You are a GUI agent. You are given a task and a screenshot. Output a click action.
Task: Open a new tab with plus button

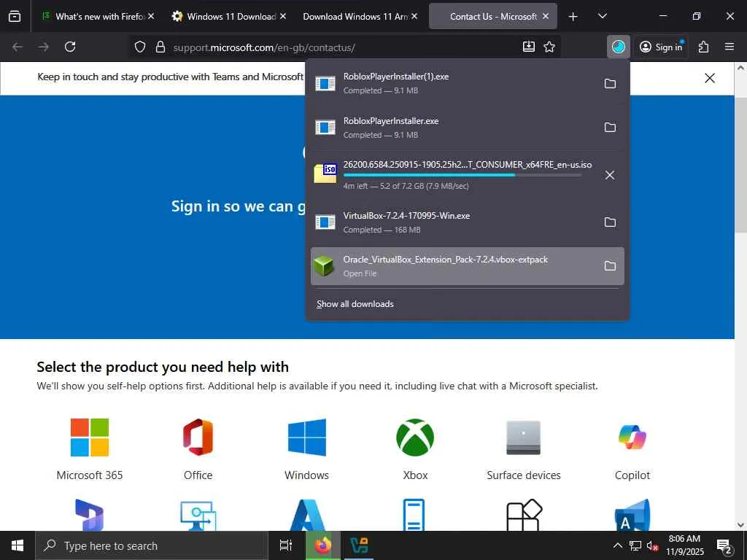573,17
